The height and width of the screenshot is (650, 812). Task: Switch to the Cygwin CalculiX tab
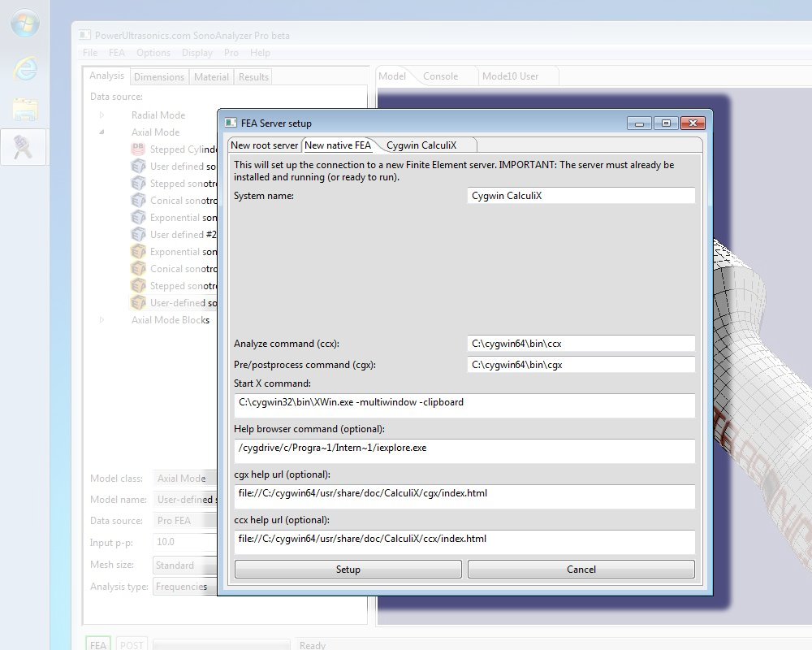(421, 145)
